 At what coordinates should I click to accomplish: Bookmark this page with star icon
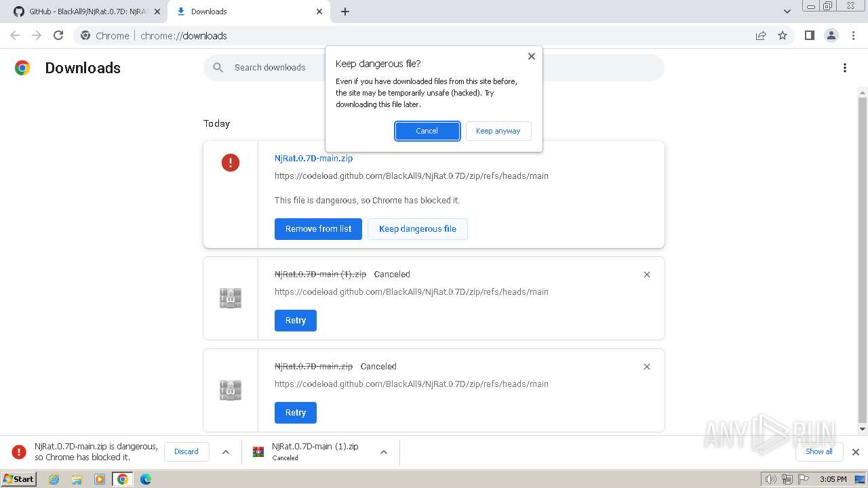tap(783, 35)
